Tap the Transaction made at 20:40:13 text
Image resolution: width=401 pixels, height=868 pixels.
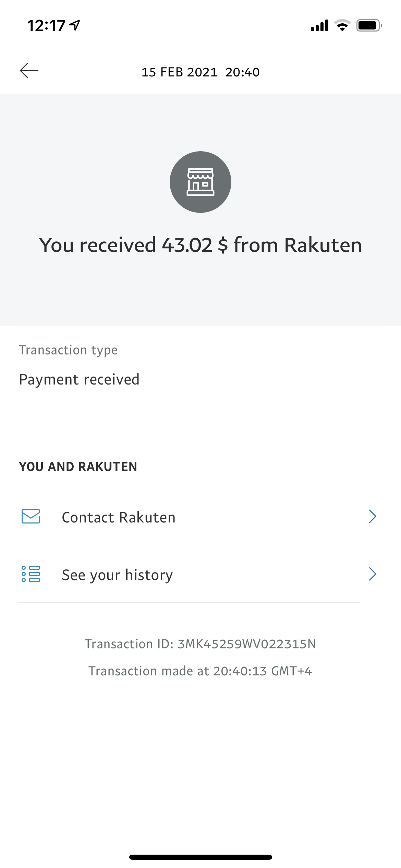200,671
